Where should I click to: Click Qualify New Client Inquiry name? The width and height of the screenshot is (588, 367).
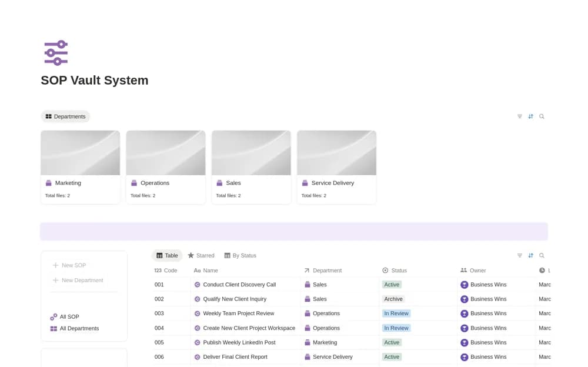click(235, 299)
